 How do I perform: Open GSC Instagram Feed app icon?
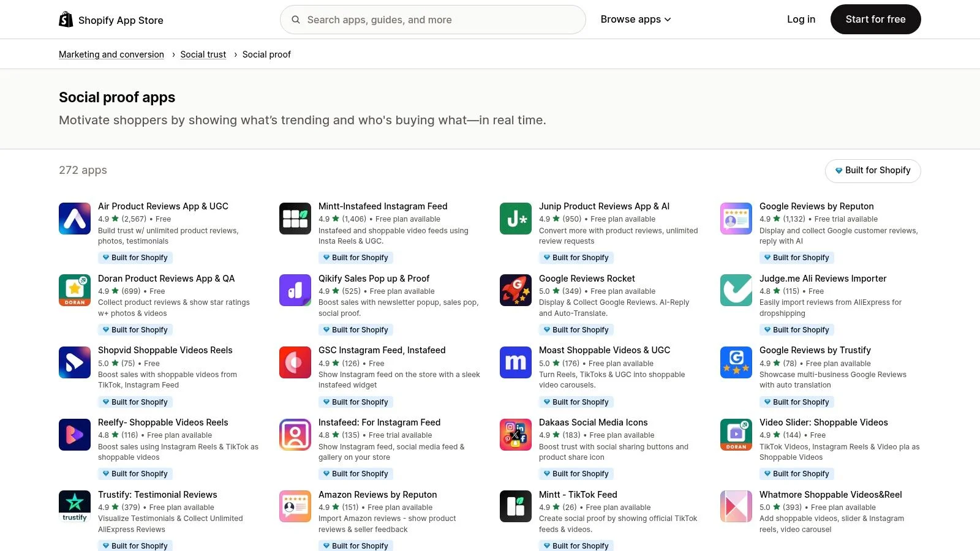295,362
